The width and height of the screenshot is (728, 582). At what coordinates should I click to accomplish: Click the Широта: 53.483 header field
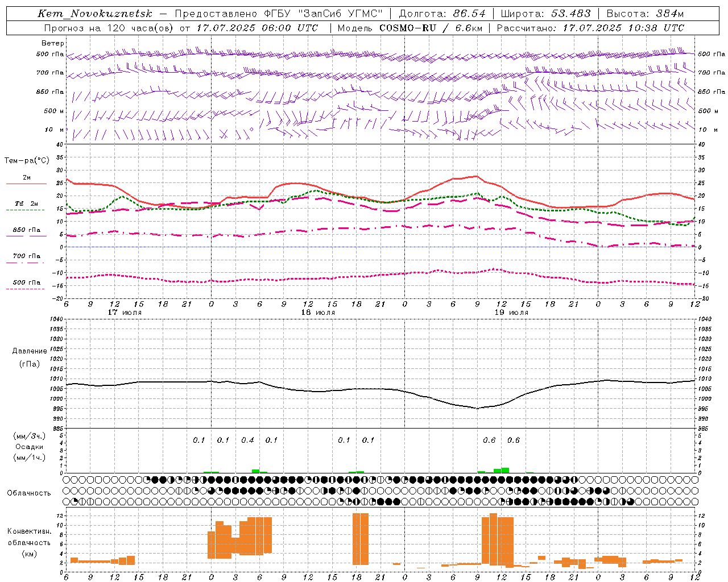point(545,14)
